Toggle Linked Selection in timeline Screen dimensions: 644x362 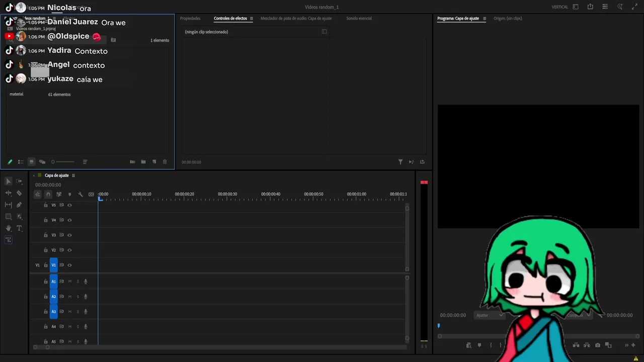click(x=59, y=194)
